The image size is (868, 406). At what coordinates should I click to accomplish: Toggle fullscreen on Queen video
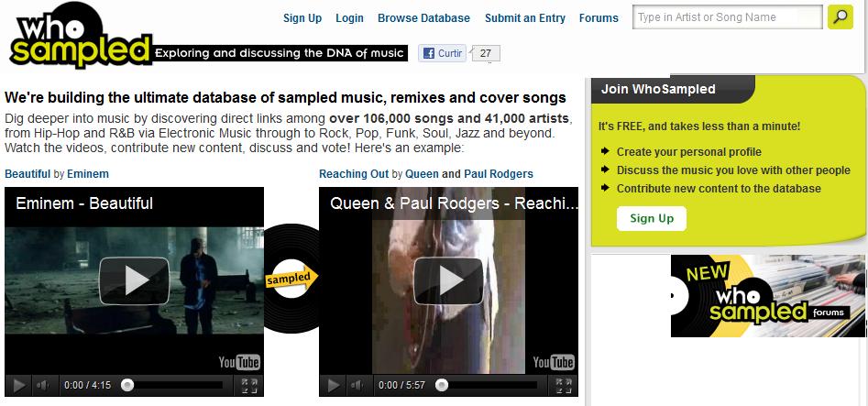coord(564,386)
